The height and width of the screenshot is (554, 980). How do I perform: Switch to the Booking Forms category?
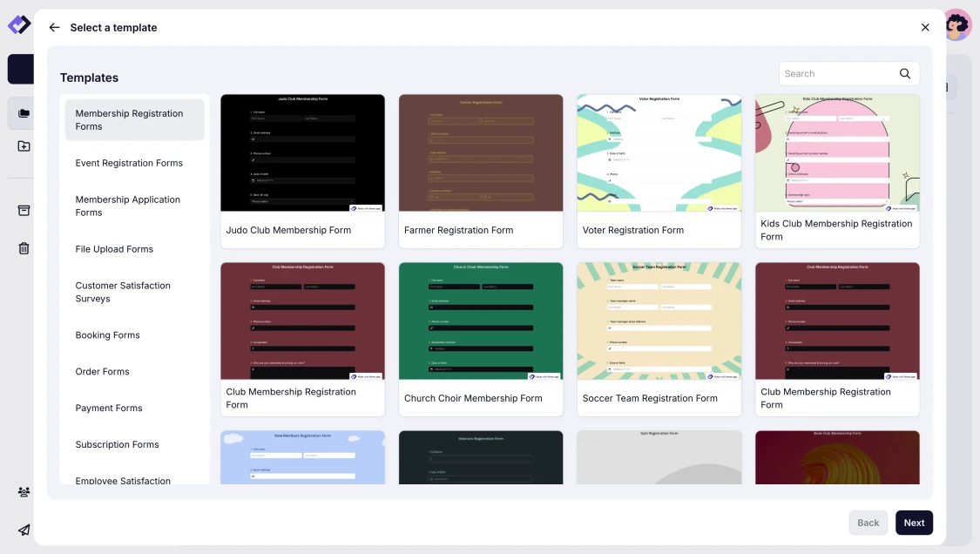point(107,334)
